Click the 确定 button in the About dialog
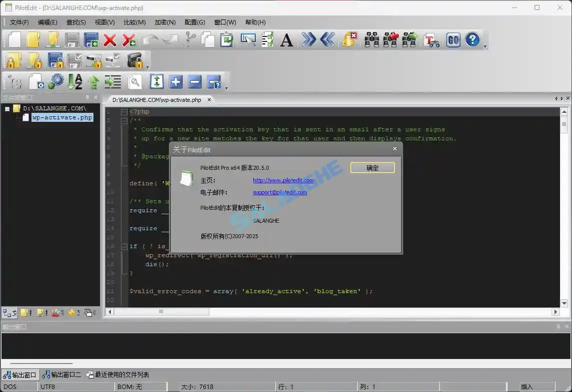 [373, 167]
